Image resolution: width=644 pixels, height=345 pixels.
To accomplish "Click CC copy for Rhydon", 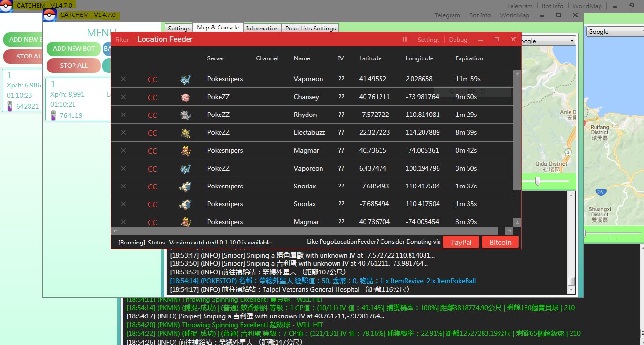I will pos(152,115).
